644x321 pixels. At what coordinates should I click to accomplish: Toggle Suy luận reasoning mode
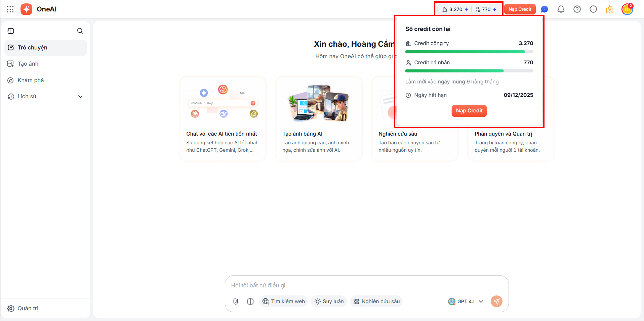pyautogui.click(x=329, y=301)
